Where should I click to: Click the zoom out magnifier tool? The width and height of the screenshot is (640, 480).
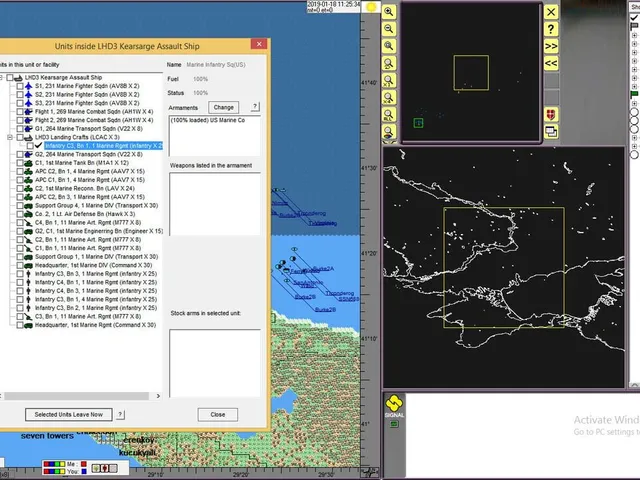389,29
